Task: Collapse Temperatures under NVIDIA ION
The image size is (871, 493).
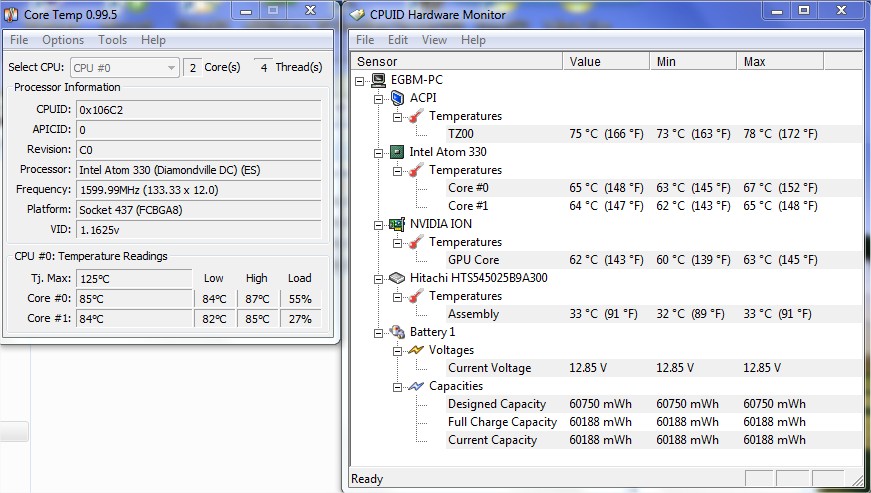Action: coord(398,243)
